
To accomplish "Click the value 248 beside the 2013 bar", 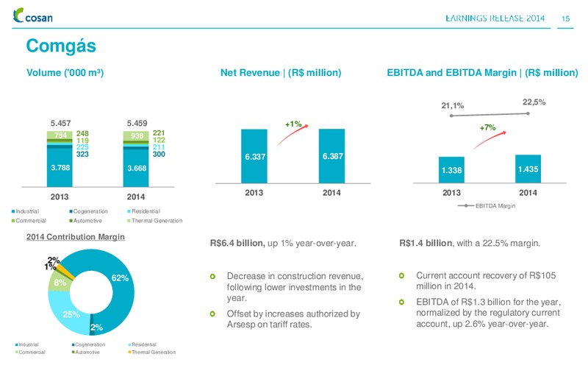I will point(82,133).
